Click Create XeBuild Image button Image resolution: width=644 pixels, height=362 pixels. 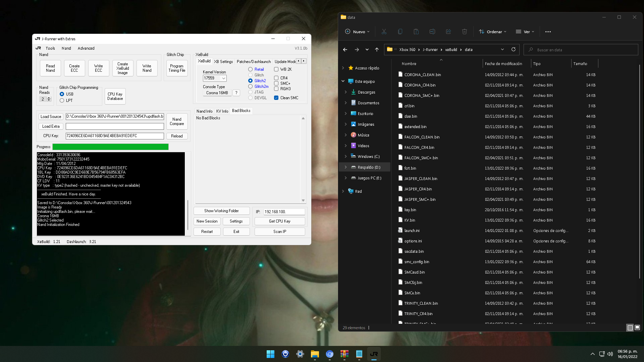point(122,68)
